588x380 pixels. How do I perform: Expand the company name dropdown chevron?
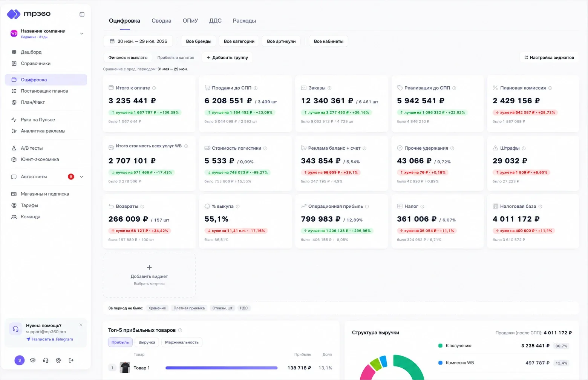[x=82, y=34]
